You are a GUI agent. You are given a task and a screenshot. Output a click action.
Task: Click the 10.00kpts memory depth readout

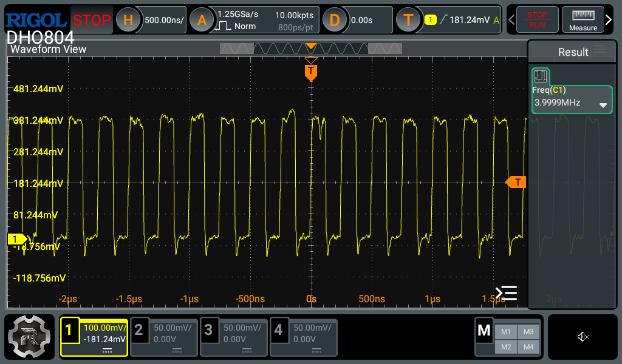pos(294,15)
